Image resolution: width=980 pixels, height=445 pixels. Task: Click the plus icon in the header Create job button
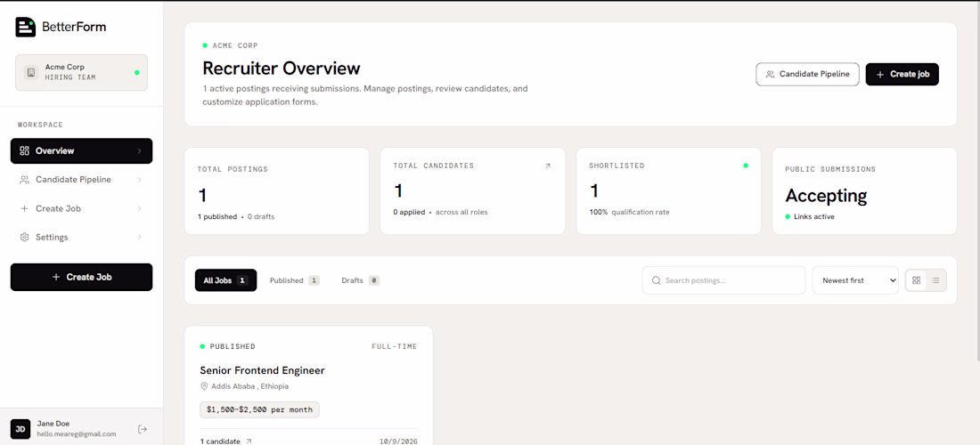[x=880, y=74]
